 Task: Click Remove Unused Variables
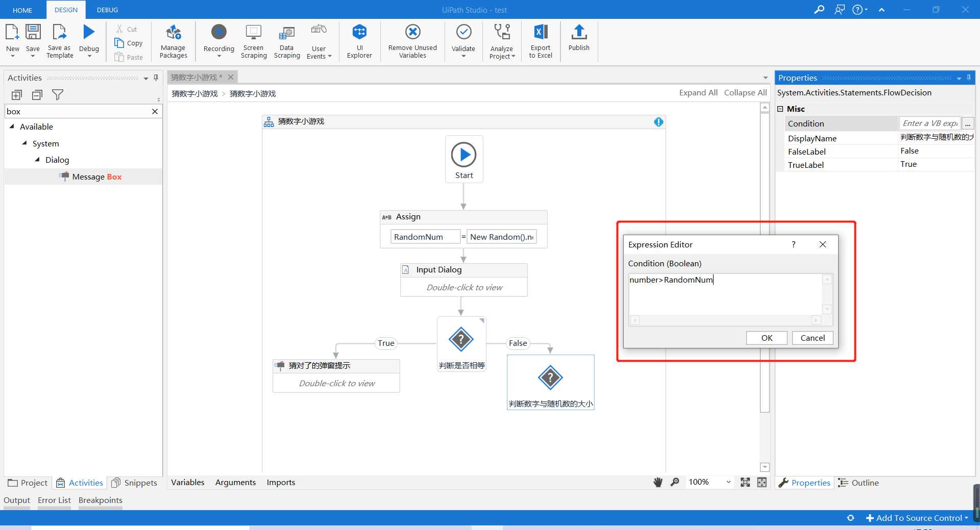(412, 41)
